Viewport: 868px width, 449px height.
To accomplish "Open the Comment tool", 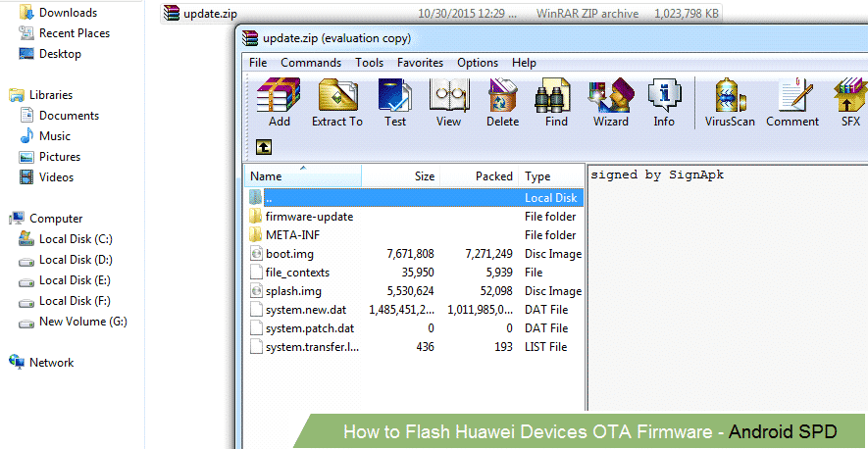I will pos(792,102).
